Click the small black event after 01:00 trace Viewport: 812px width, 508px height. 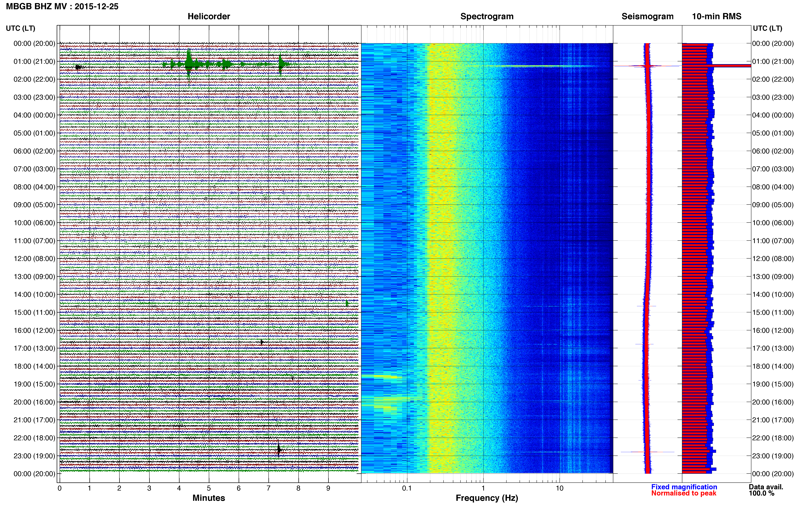[78, 67]
